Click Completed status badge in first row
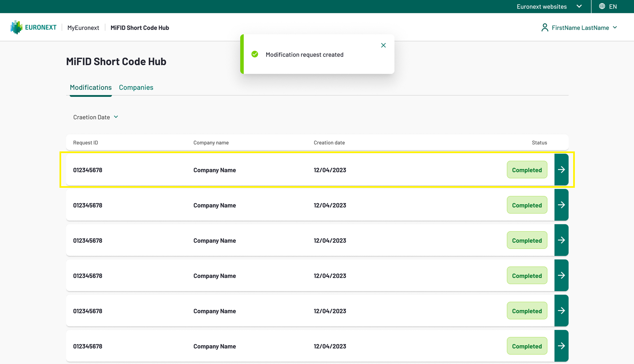Viewport: 634px width, 364px height. pyautogui.click(x=527, y=170)
